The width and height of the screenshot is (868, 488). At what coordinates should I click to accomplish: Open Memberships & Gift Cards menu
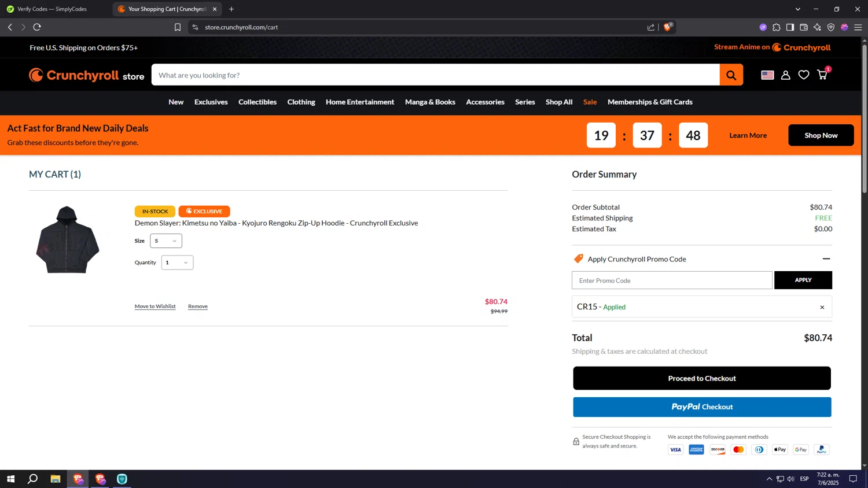650,102
